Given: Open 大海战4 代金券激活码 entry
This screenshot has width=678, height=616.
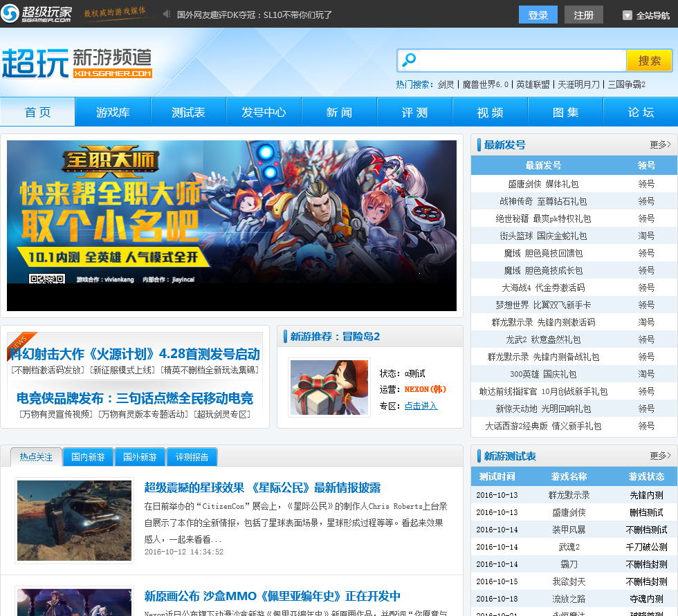Looking at the screenshot, I should 543,288.
